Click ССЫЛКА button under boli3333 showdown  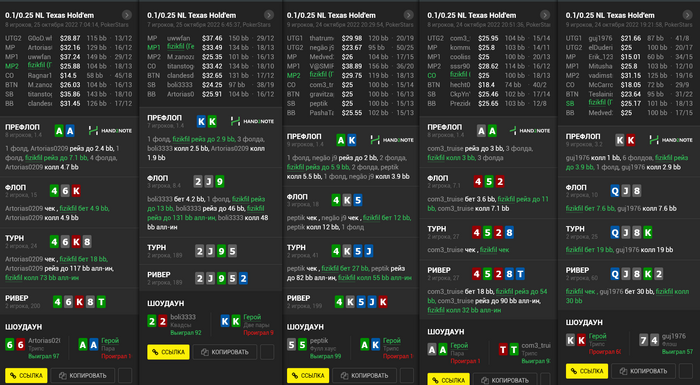click(168, 352)
